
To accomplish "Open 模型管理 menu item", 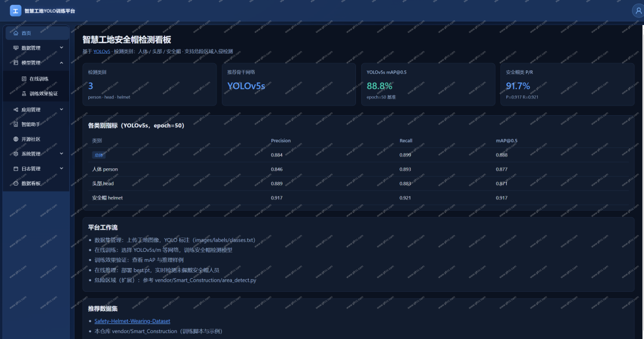I will click(x=38, y=63).
